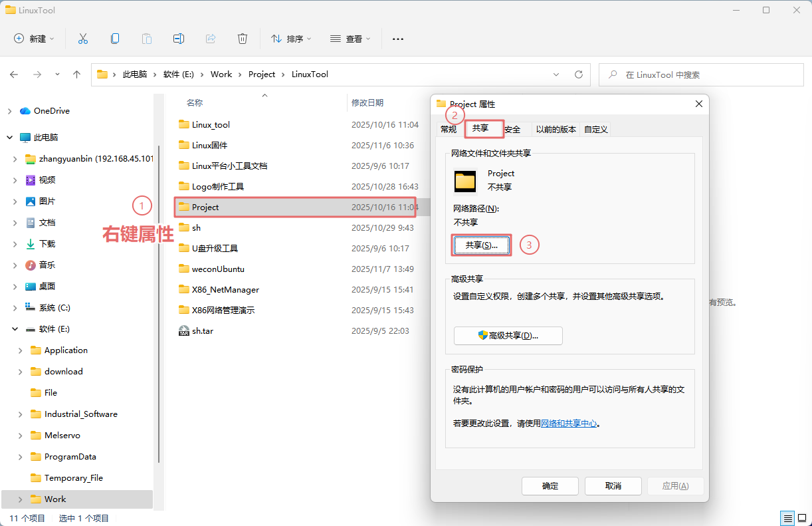Click the Refresh icon in address bar

579,74
